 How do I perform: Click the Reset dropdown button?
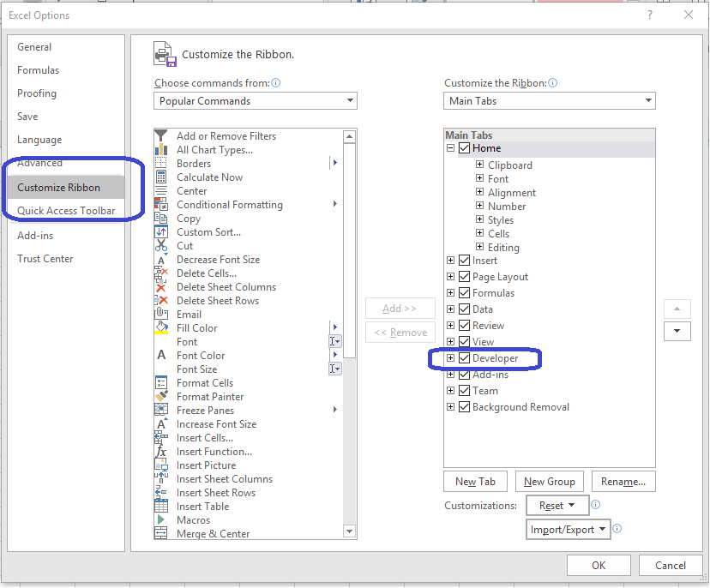557,506
